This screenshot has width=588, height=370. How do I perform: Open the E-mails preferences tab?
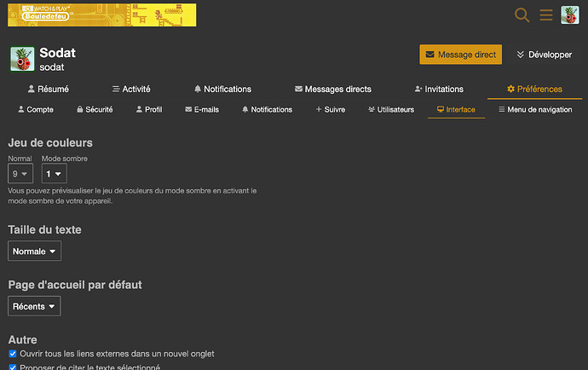(201, 109)
